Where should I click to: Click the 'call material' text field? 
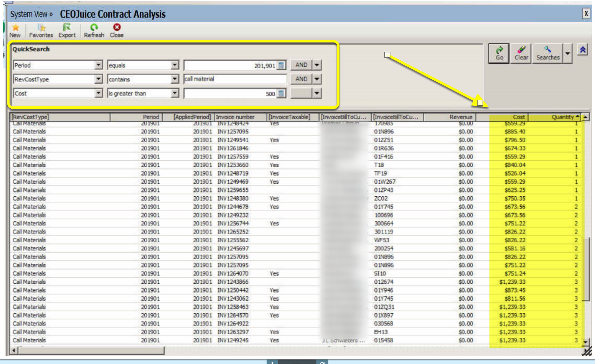coord(235,79)
